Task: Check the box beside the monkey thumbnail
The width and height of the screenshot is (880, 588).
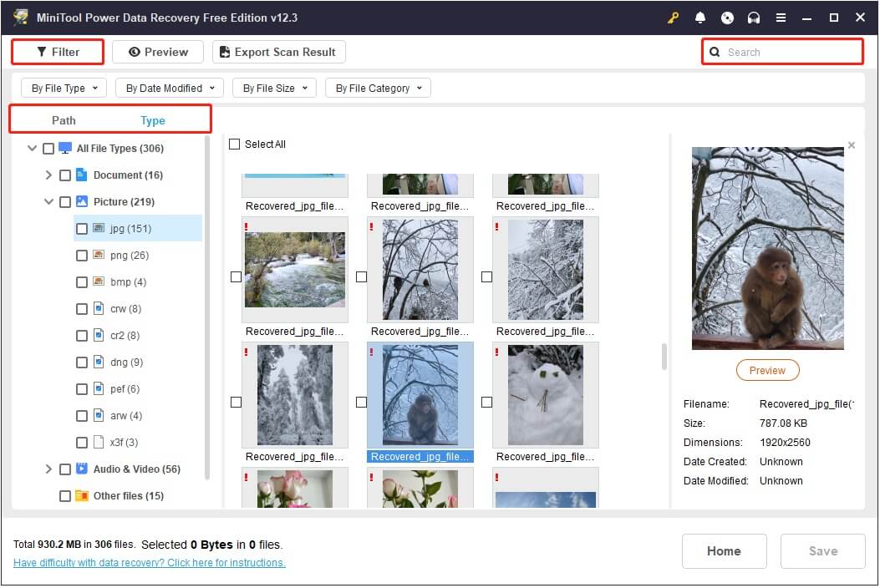Action: click(x=361, y=403)
